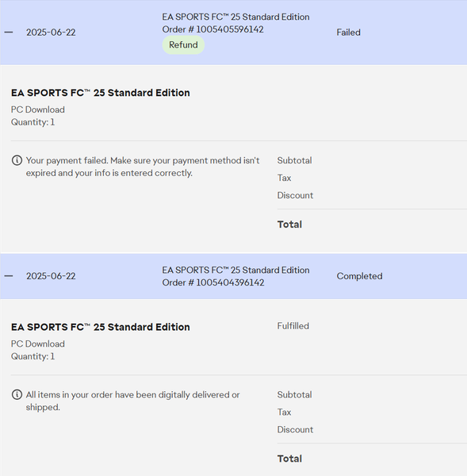Open EA SPORTS FC 25 title in failed order header
This screenshot has width=467, height=476.
[235, 17]
